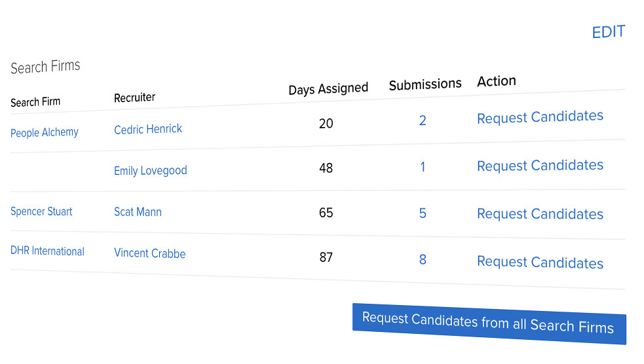Click the Days Assigned column header
644x364 pixels.
[328, 88]
